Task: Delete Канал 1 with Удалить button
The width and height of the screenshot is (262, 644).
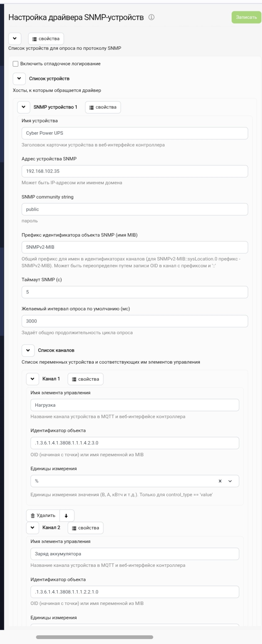Action: click(x=43, y=515)
